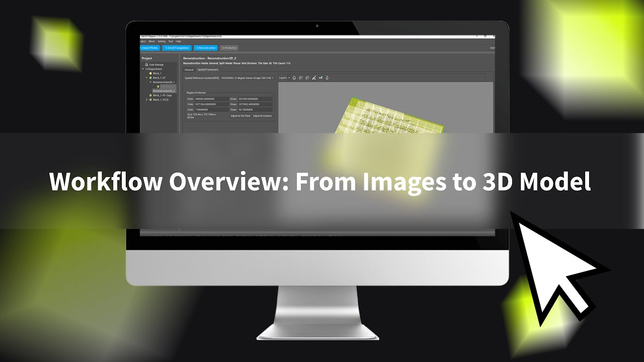Click the Ymin value field
The width and height of the screenshot is (644, 362).
(x=211, y=104)
